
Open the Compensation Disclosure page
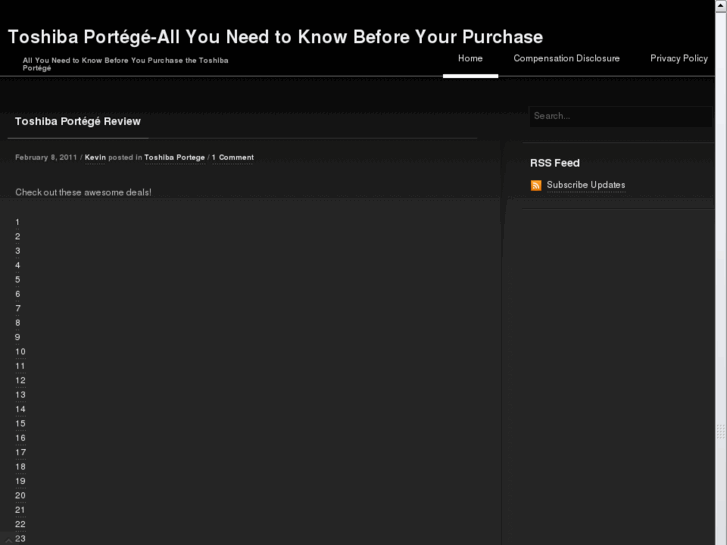[566, 58]
